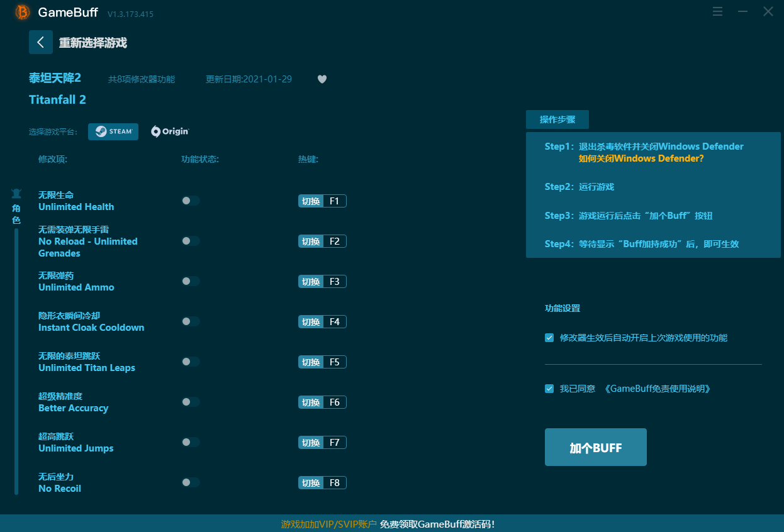This screenshot has width=784, height=532.
Task: Click the character category icon in sidebar
Action: point(16,194)
